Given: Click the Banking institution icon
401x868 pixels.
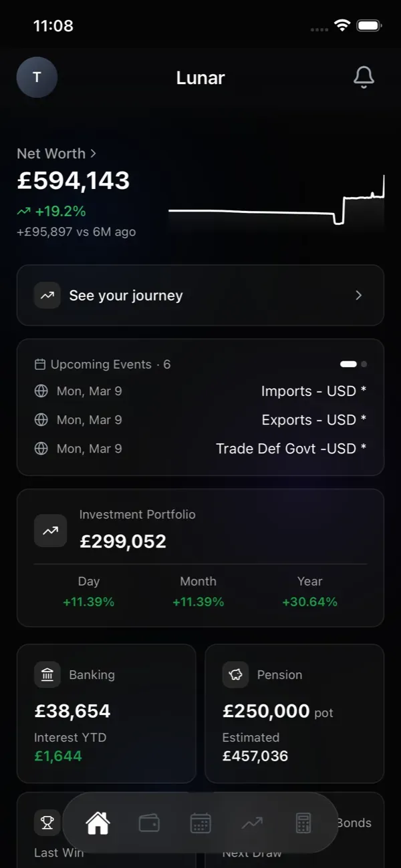Looking at the screenshot, I should (47, 674).
